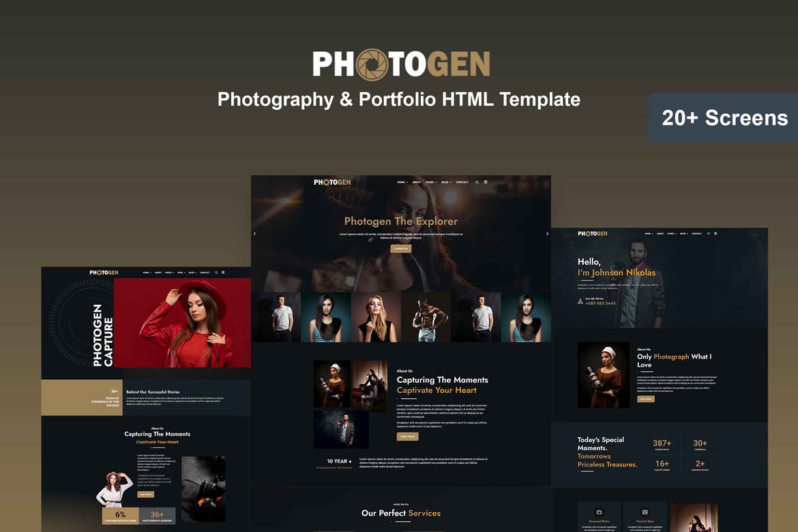Click the icon on the Portrait Shot card
This screenshot has height=532, width=798.
coord(645,512)
